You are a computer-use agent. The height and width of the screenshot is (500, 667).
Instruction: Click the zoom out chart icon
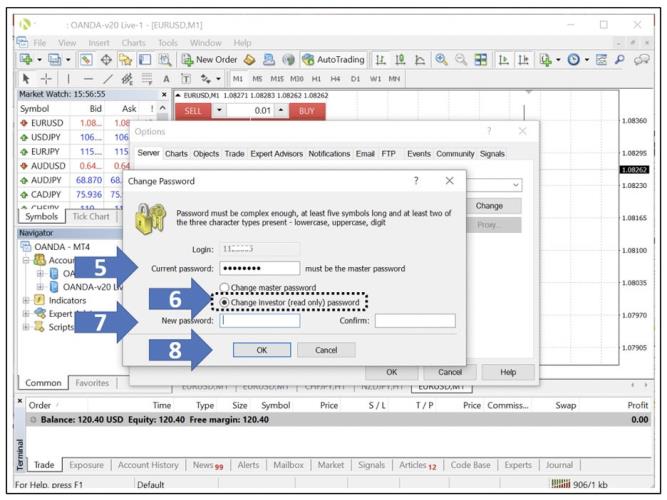461,60
